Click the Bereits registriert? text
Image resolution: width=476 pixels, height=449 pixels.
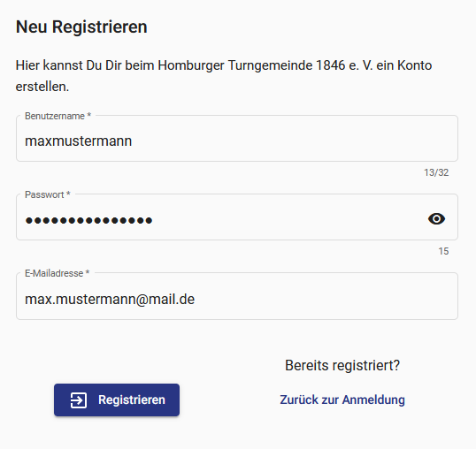pos(342,365)
